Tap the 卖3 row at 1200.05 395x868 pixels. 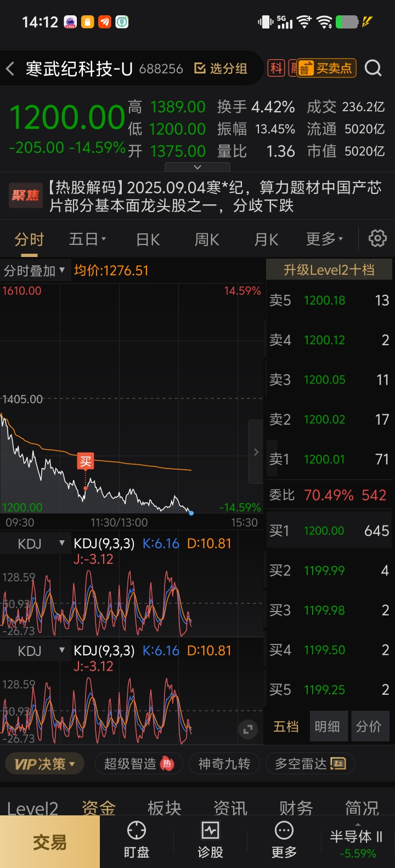[329, 380]
